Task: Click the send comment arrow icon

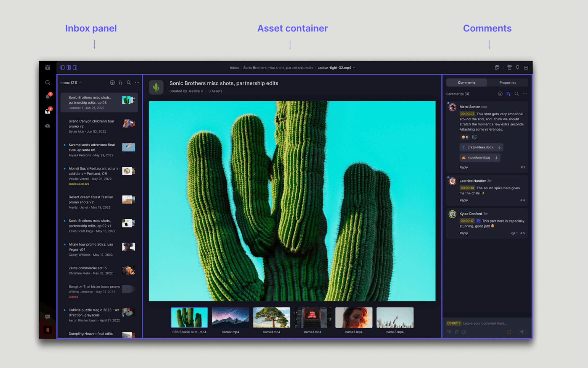Action: (522, 332)
